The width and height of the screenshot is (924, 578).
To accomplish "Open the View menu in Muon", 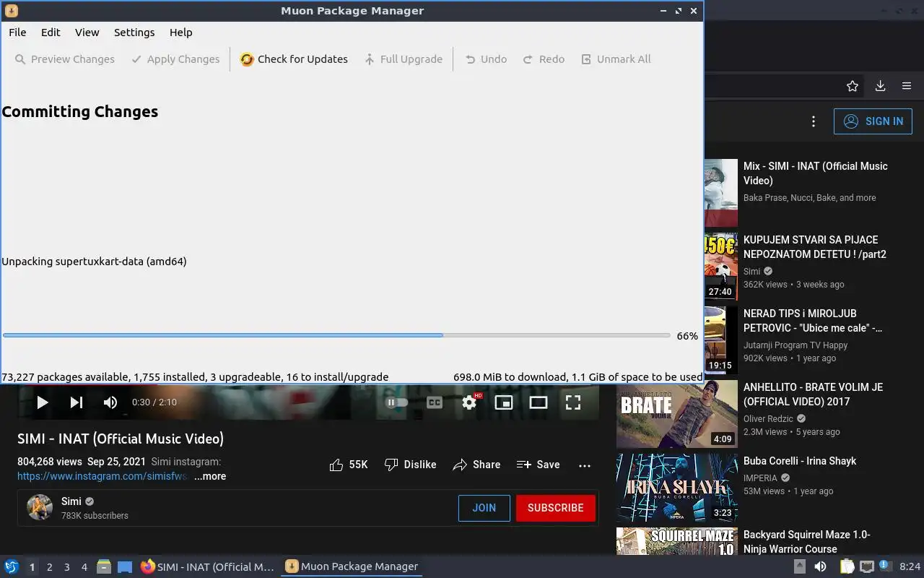I will coord(87,33).
